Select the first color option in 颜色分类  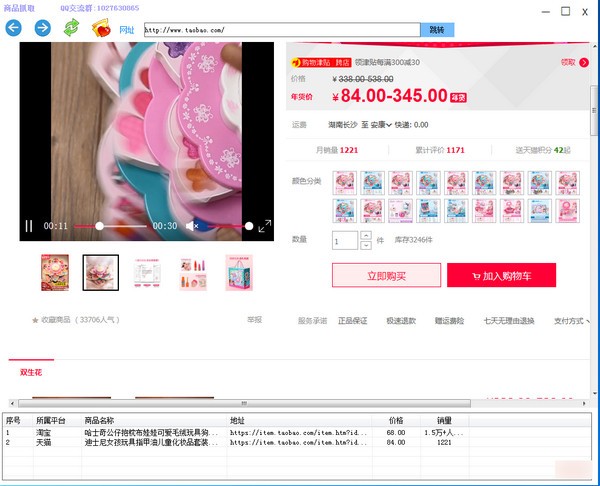click(x=344, y=181)
